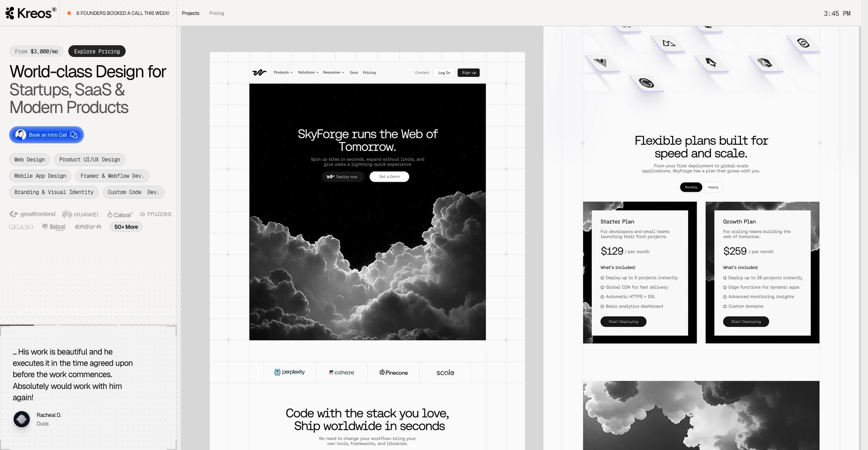The image size is (868, 450).
Task: Switch pricing toggle to Yearly
Action: [713, 187]
